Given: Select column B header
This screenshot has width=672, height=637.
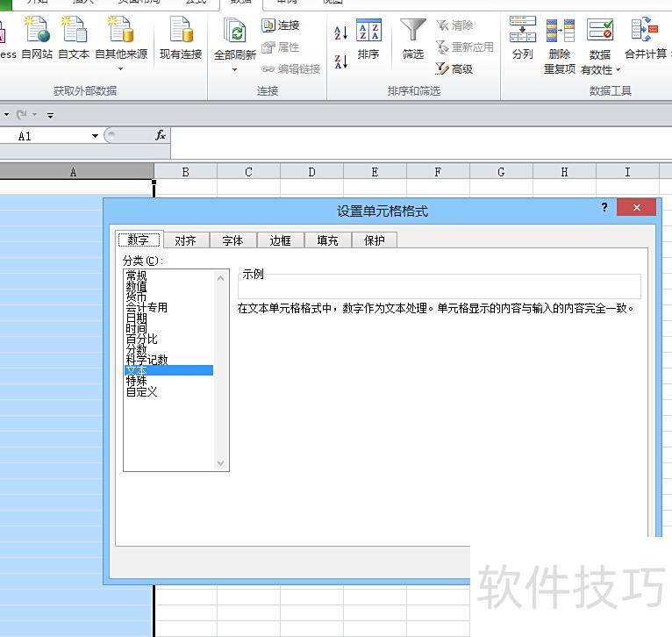Looking at the screenshot, I should coord(186,172).
